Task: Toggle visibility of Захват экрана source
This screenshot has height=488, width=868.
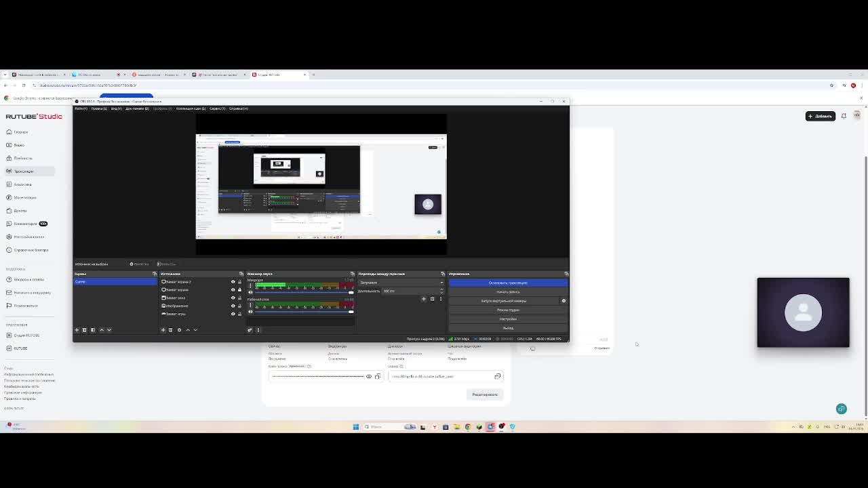Action: pos(233,290)
